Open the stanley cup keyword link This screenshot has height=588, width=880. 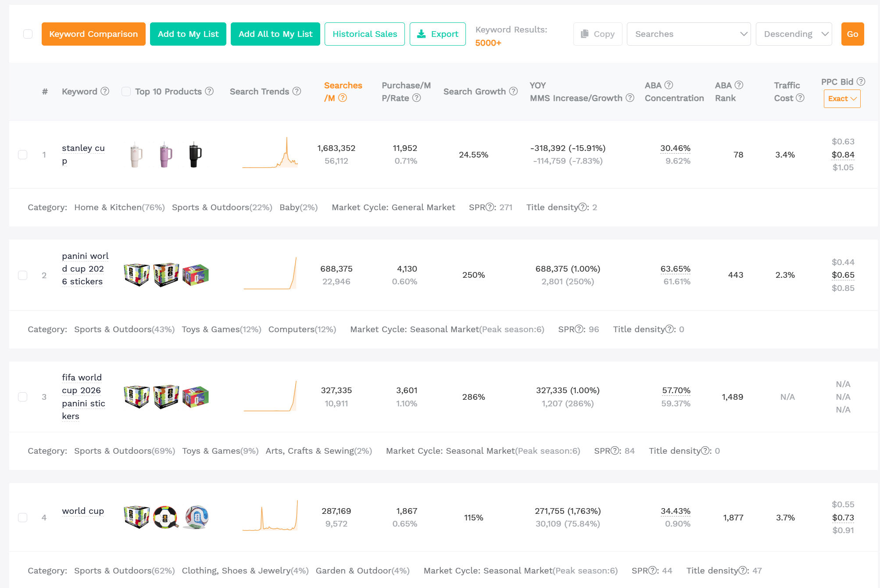coord(83,154)
